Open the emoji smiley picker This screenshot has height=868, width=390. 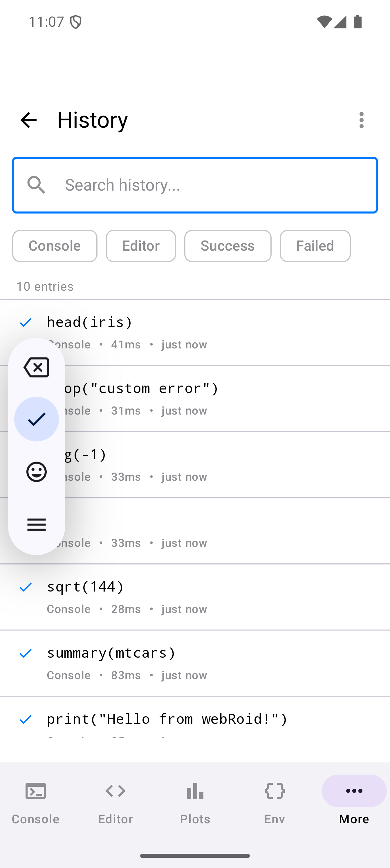click(x=36, y=472)
